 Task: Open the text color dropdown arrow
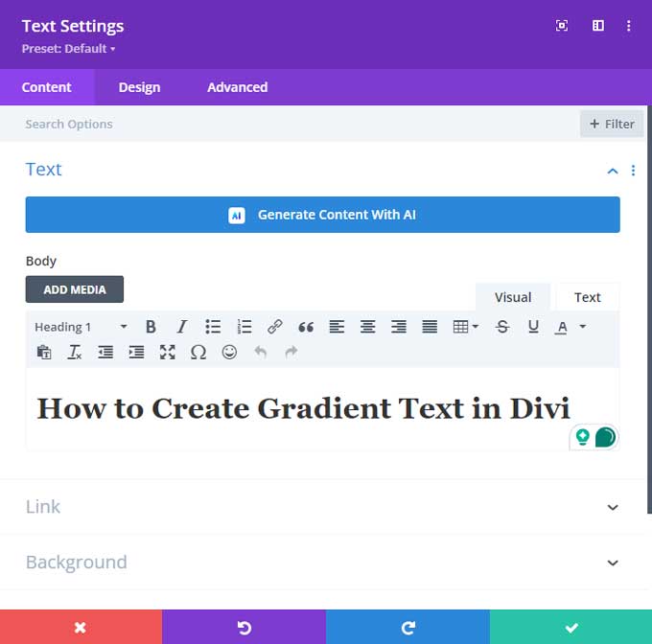point(583,327)
